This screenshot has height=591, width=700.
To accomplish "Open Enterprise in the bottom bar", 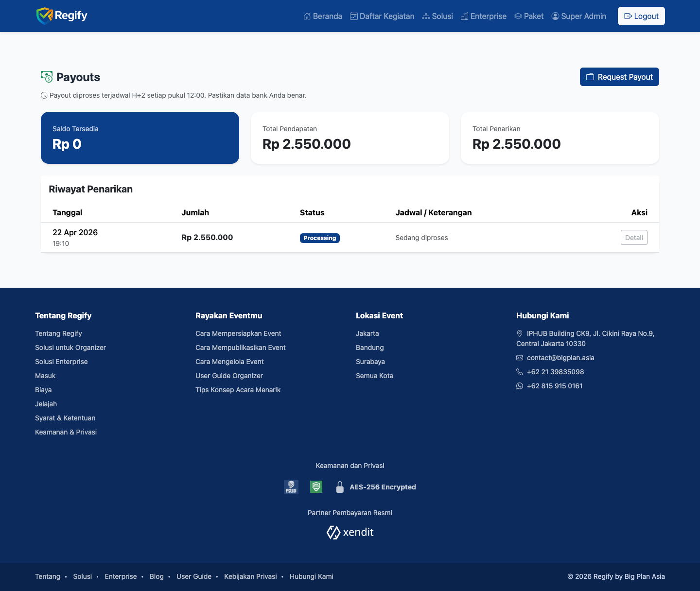I will (121, 576).
